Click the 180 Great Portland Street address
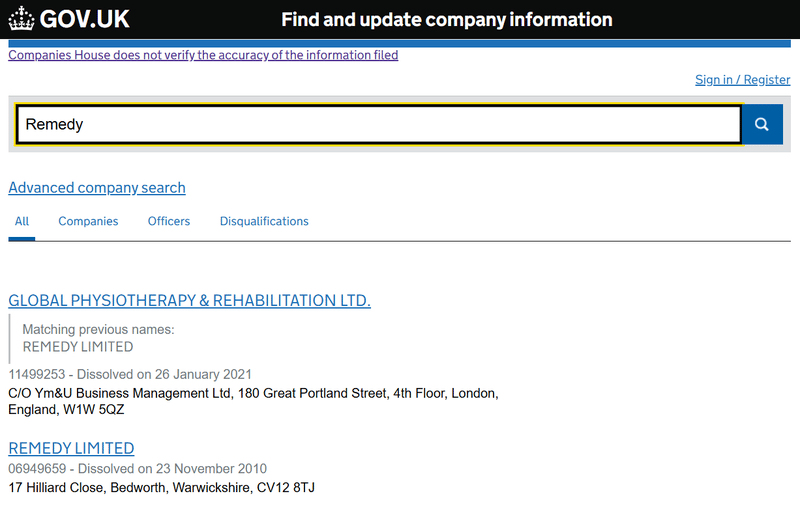Image resolution: width=800 pixels, height=511 pixels. tap(254, 401)
